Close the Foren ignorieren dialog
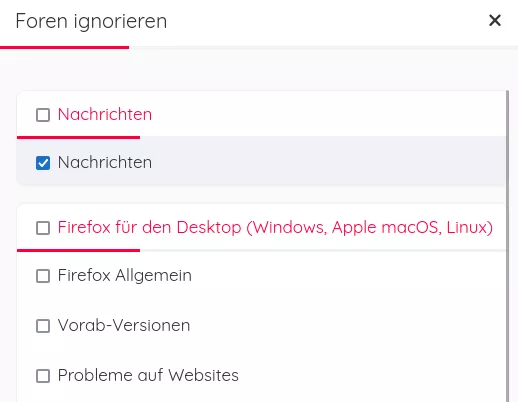The height and width of the screenshot is (402, 518). click(495, 20)
